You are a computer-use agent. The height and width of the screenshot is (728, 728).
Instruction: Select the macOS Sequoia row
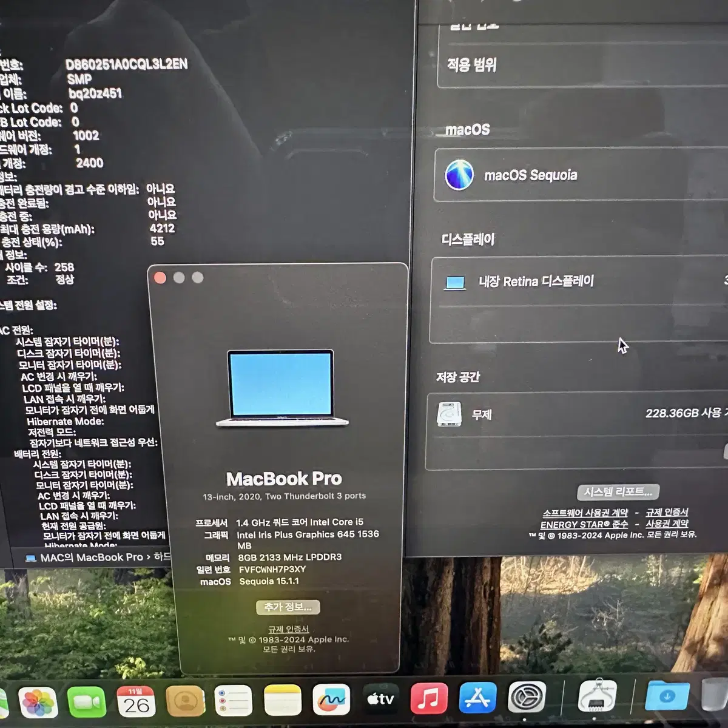pos(581,175)
